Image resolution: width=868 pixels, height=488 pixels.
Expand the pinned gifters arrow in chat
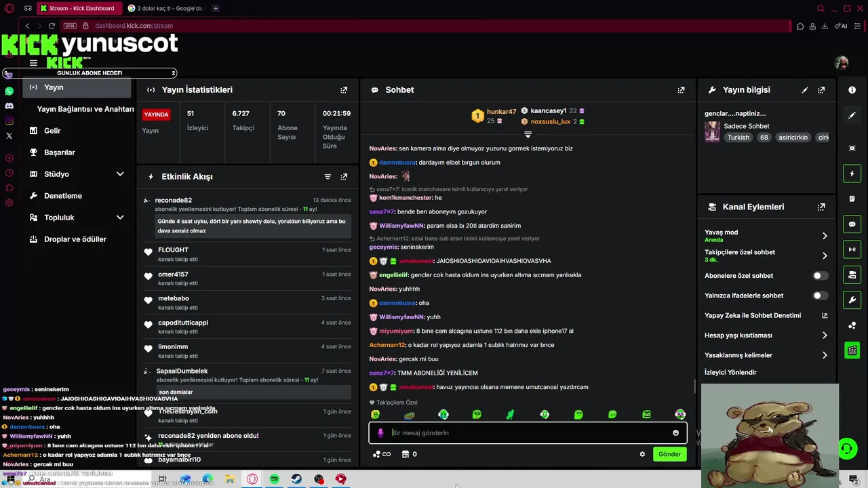click(x=528, y=135)
